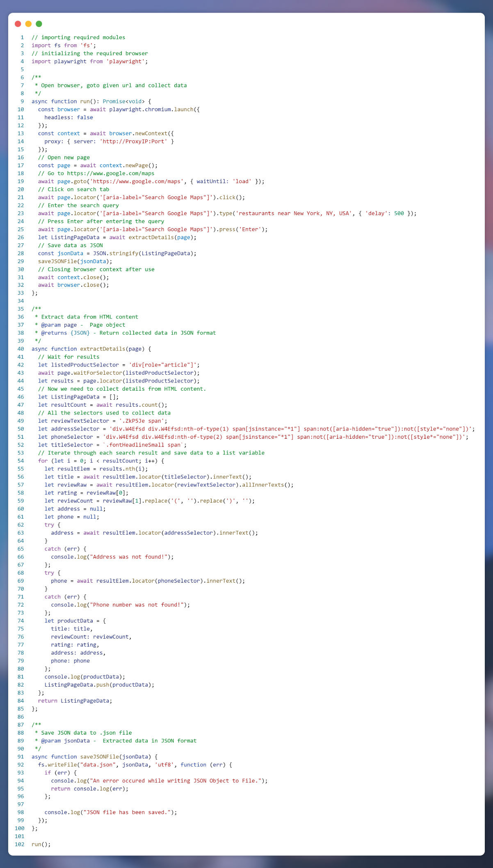Click the 'await context.close();' line
The width and height of the screenshot is (493, 868).
(73, 277)
